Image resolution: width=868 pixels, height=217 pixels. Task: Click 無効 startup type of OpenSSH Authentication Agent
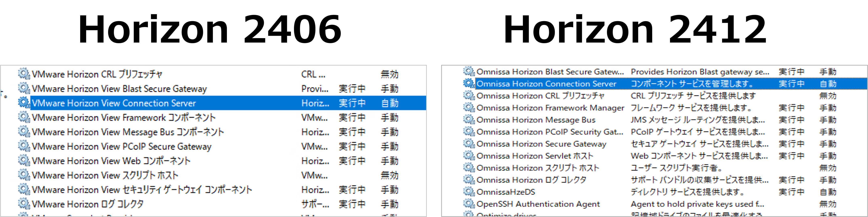[828, 204]
